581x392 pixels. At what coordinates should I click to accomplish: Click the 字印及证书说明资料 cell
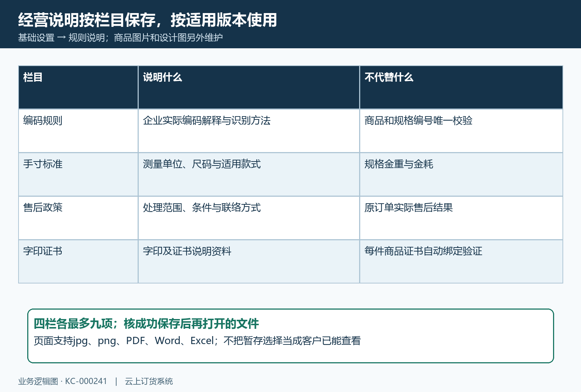click(249, 262)
